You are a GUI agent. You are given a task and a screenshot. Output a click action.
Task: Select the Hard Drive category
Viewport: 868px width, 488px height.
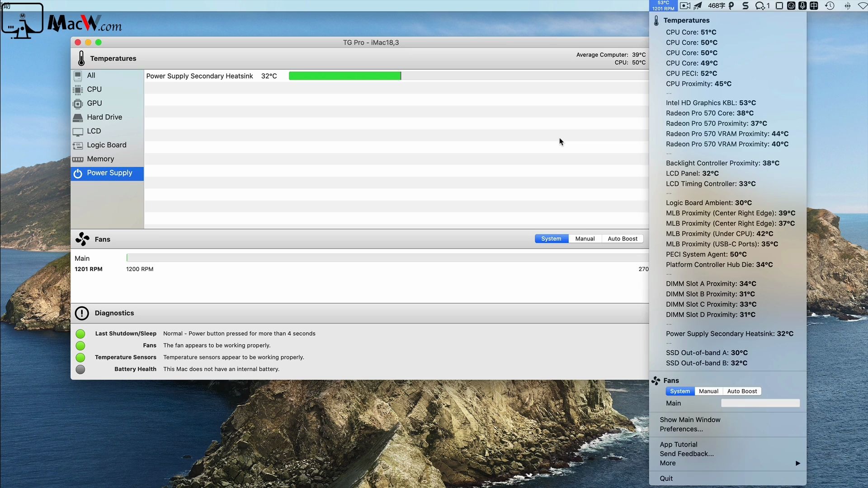105,117
